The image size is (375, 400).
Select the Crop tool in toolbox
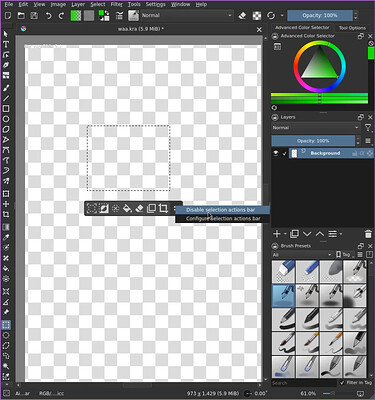point(6,214)
